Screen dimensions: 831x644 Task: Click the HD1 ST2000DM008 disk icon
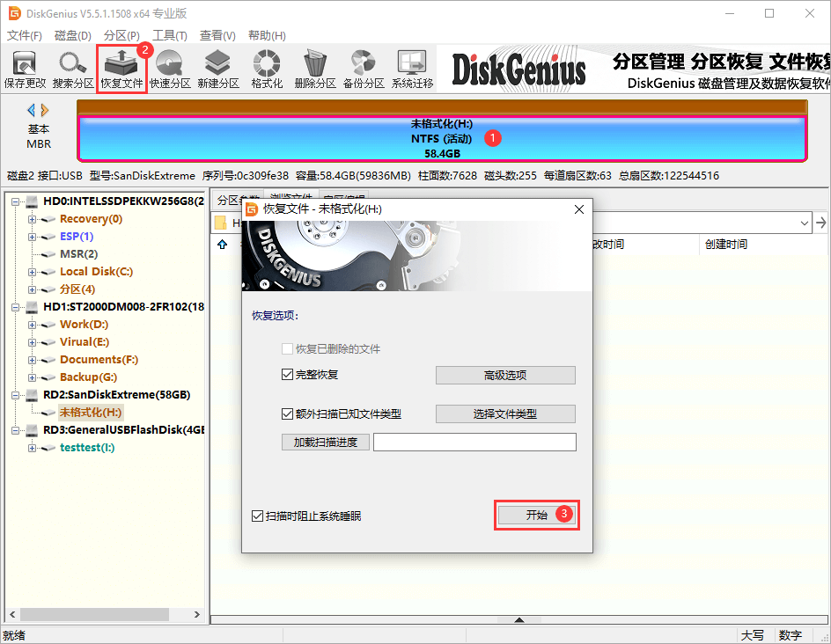(x=33, y=307)
